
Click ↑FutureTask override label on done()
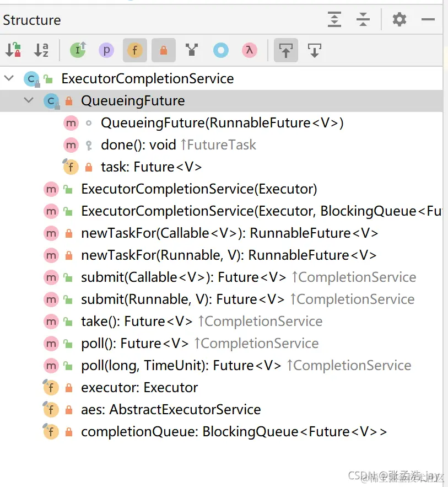[x=218, y=145]
